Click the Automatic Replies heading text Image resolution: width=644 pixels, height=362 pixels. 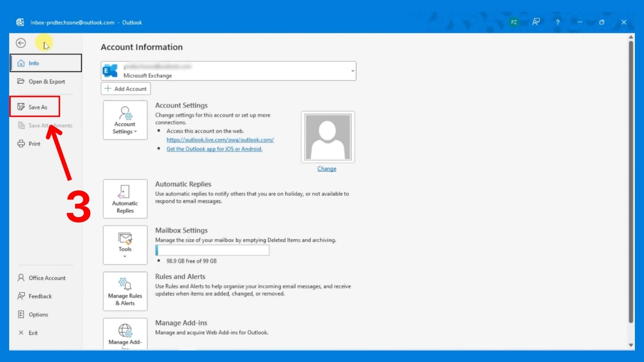(184, 184)
